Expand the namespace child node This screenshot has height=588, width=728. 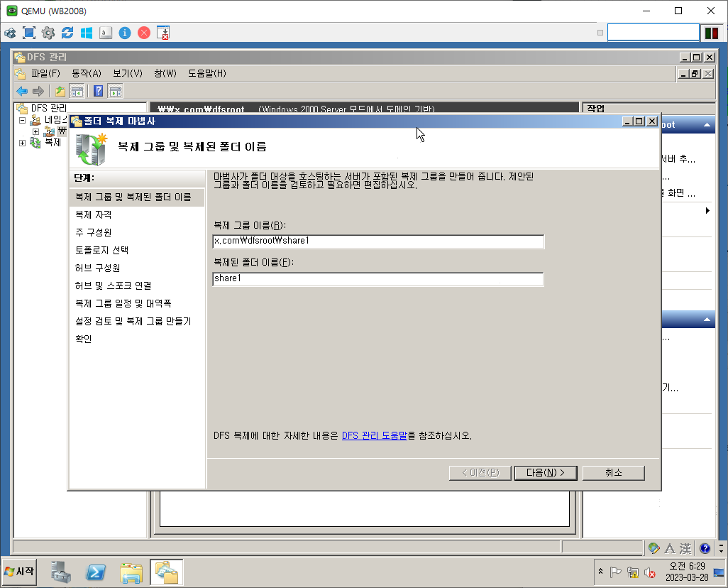(x=35, y=131)
